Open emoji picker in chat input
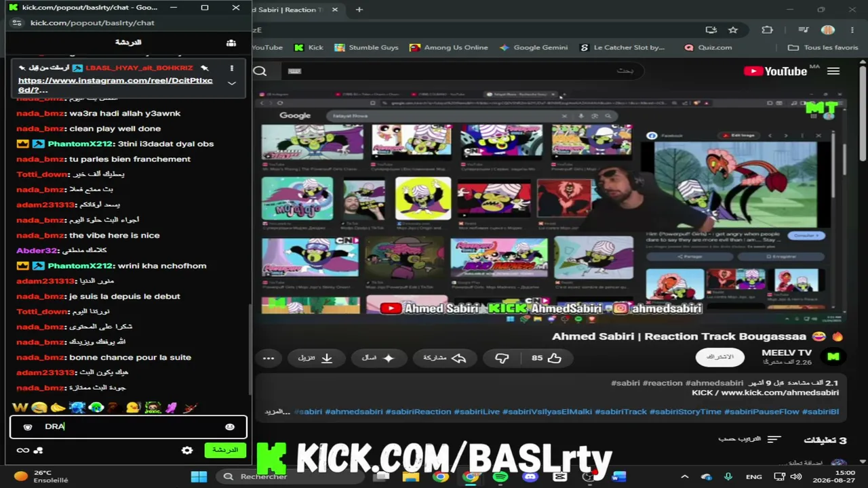Viewport: 868px width, 488px height. click(230, 427)
